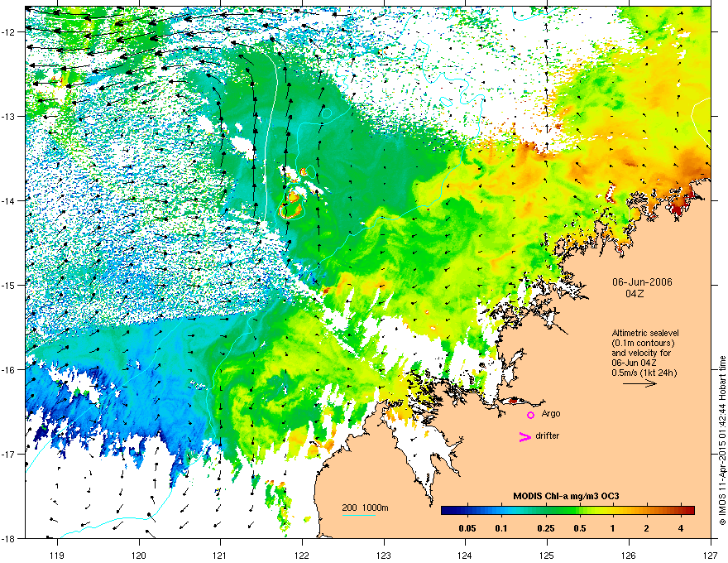The image size is (728, 563).
Task: Click the magenta drifter arrowhead legend icon
Action: (x=525, y=436)
